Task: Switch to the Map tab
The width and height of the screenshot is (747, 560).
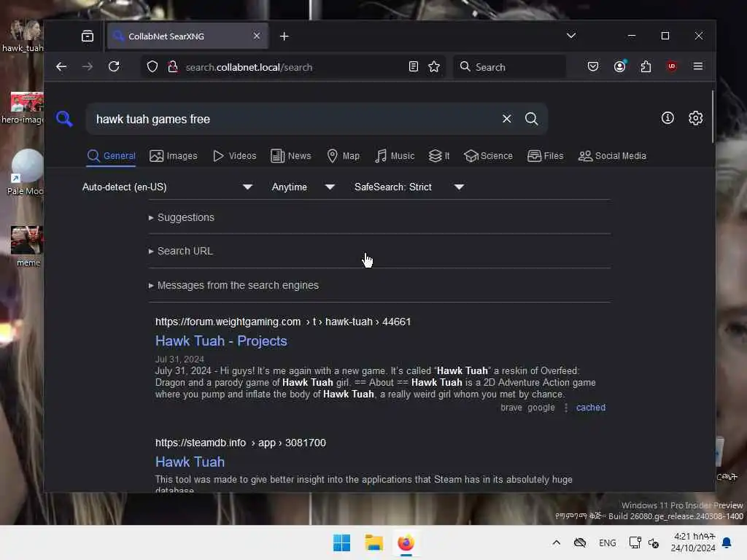Action: pos(343,156)
